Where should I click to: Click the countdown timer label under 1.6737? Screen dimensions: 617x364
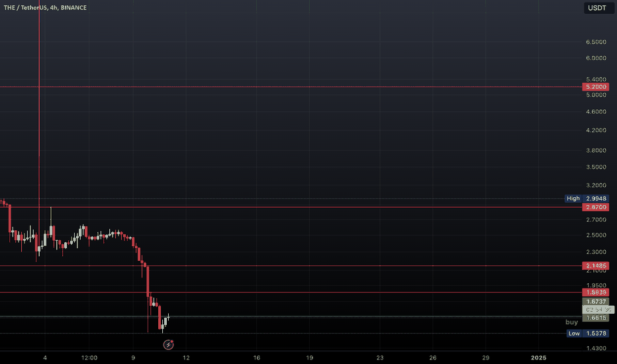598,310
